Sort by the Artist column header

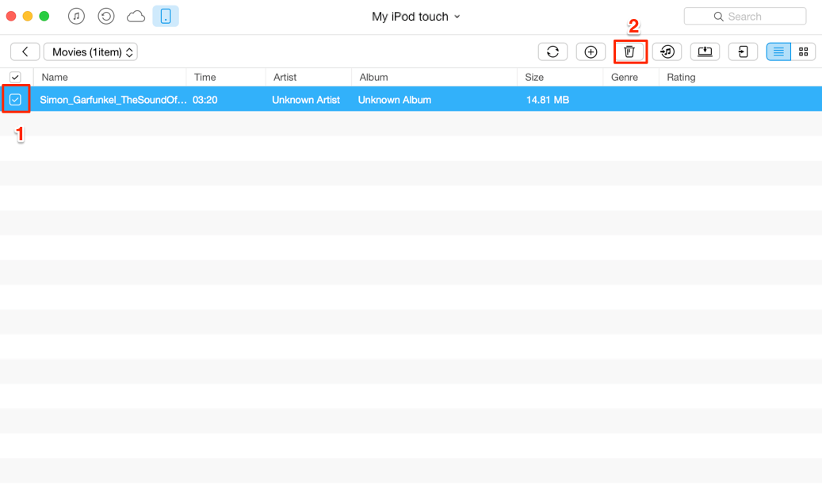(285, 78)
